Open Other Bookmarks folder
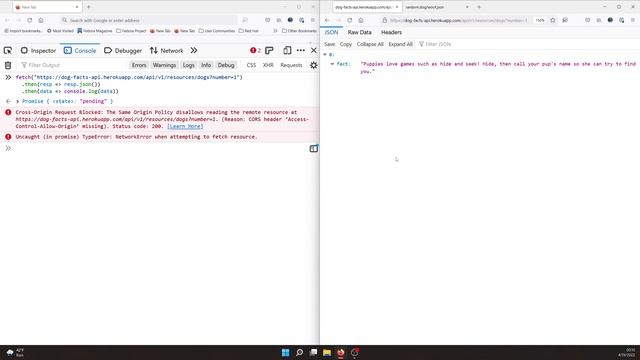This screenshot has height=360, width=640. point(299,31)
